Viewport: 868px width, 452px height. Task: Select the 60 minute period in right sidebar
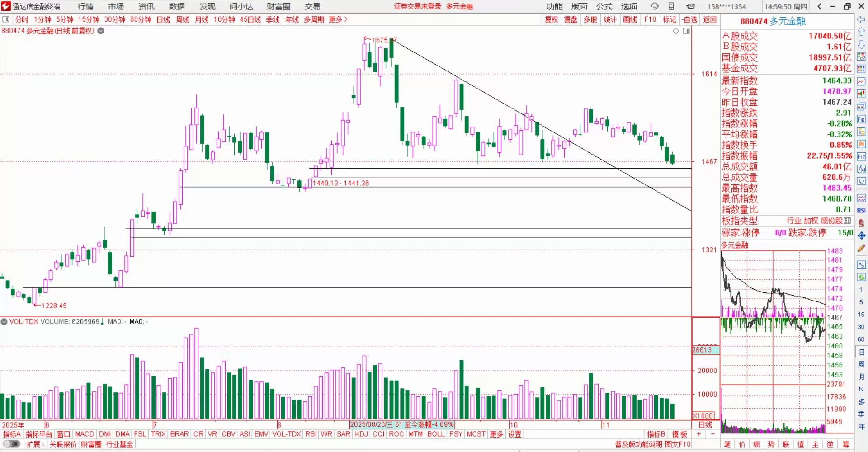click(861, 339)
